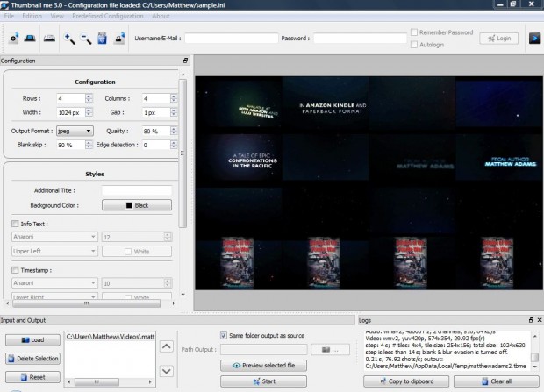Image resolution: width=544 pixels, height=392 pixels.
Task: Click the bright From Author Matthew Adams thumbnail
Action: 499,156
